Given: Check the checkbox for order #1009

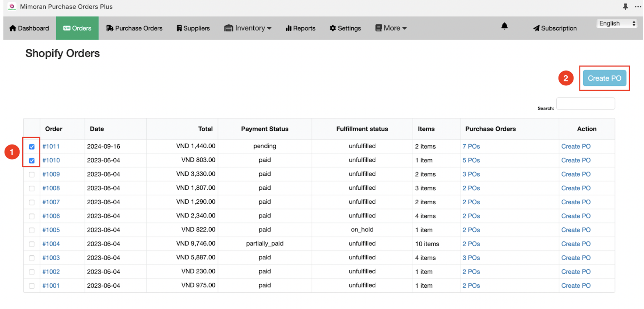Looking at the screenshot, I should point(32,174).
